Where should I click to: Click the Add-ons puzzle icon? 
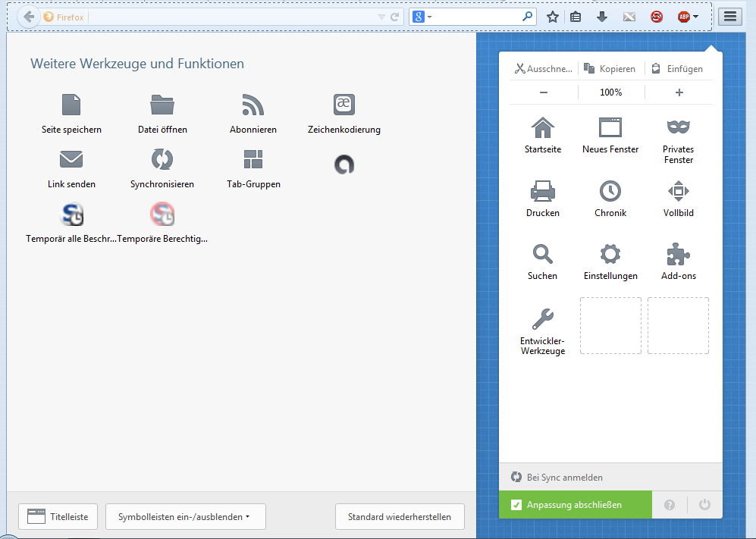(x=679, y=254)
